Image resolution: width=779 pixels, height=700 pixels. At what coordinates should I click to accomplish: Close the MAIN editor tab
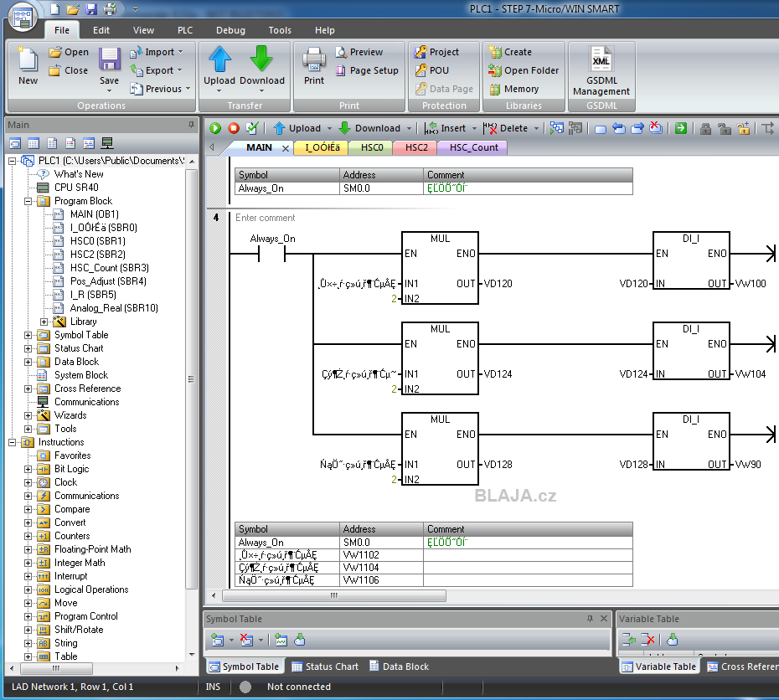pyautogui.click(x=286, y=148)
